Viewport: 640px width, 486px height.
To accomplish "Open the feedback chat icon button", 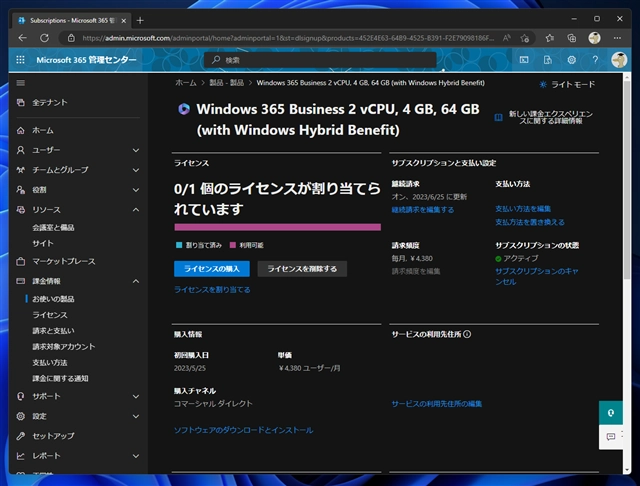I will (611, 437).
